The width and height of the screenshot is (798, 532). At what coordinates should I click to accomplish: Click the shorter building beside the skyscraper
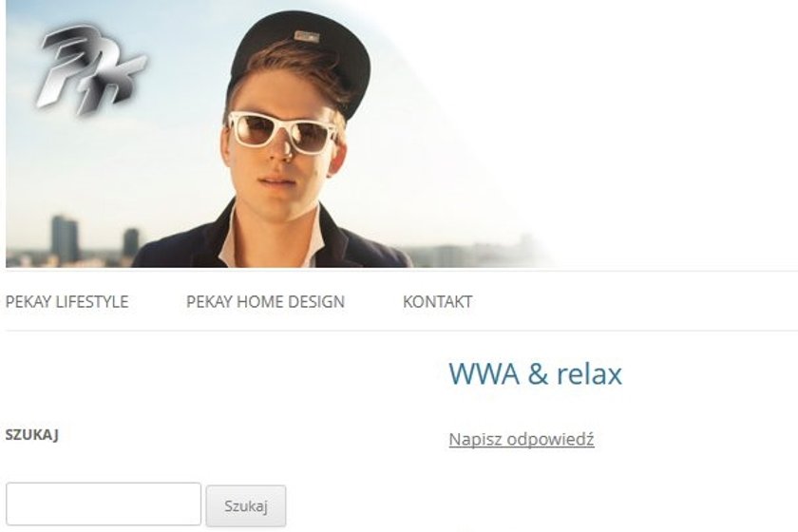(131, 243)
